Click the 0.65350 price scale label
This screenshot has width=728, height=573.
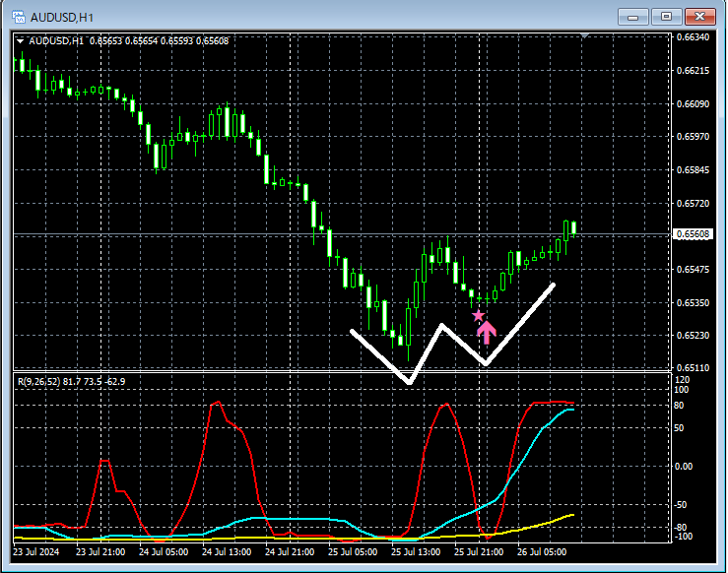pos(694,302)
